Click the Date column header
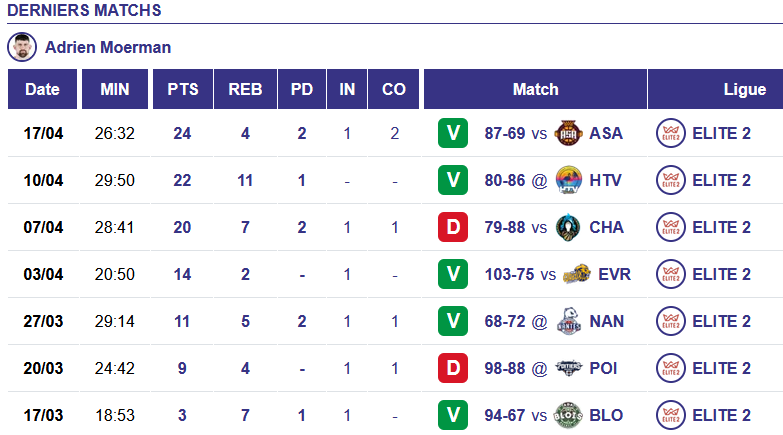 [42, 89]
